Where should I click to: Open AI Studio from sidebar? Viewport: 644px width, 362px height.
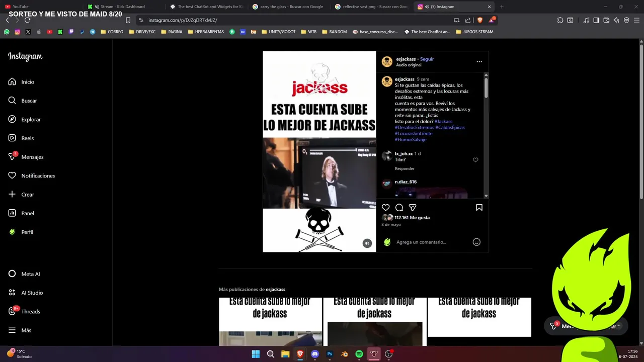[26, 293]
